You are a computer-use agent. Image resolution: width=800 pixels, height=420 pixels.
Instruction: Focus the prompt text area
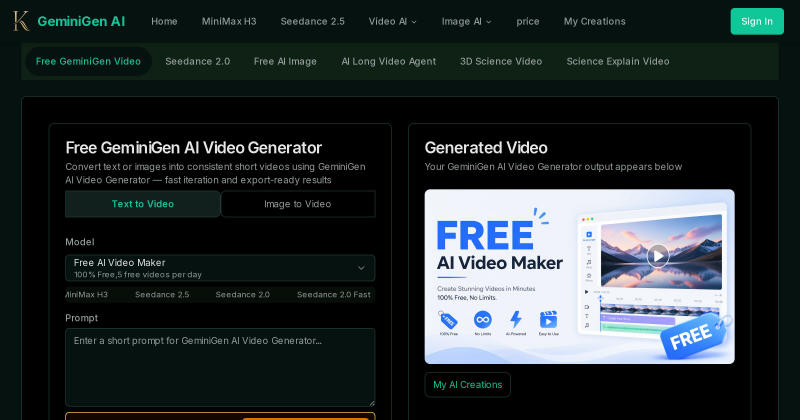coord(220,367)
